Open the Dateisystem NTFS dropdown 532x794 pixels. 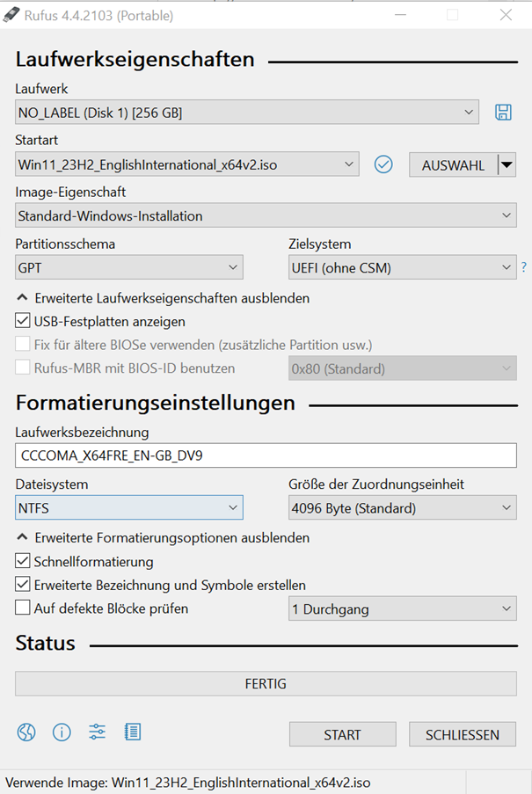[x=129, y=507]
